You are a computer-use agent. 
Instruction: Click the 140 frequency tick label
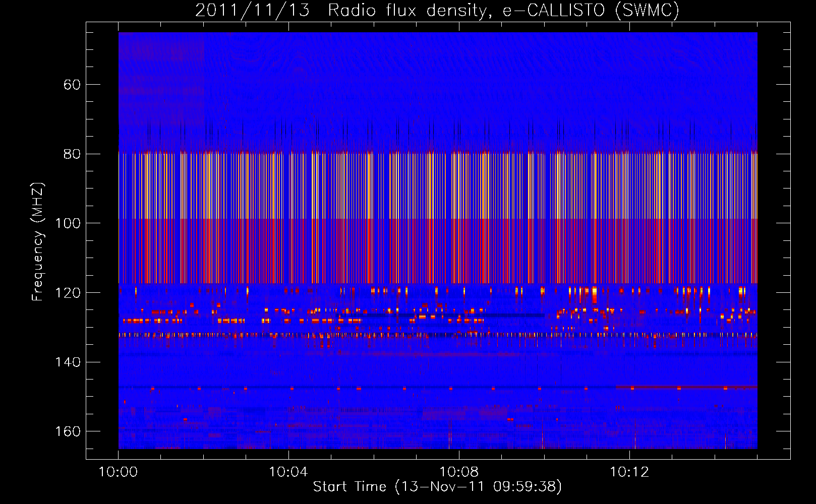pyautogui.click(x=68, y=362)
